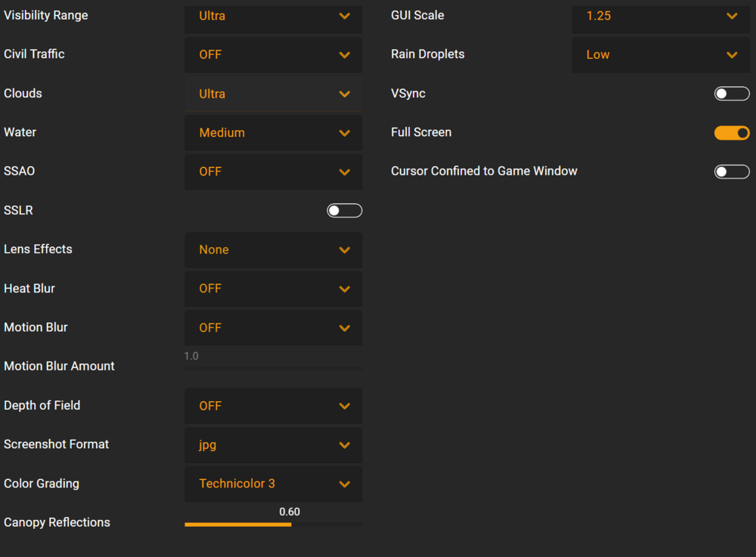756x557 pixels.
Task: Click the Technicolor 3 color grading value
Action: 237,484
